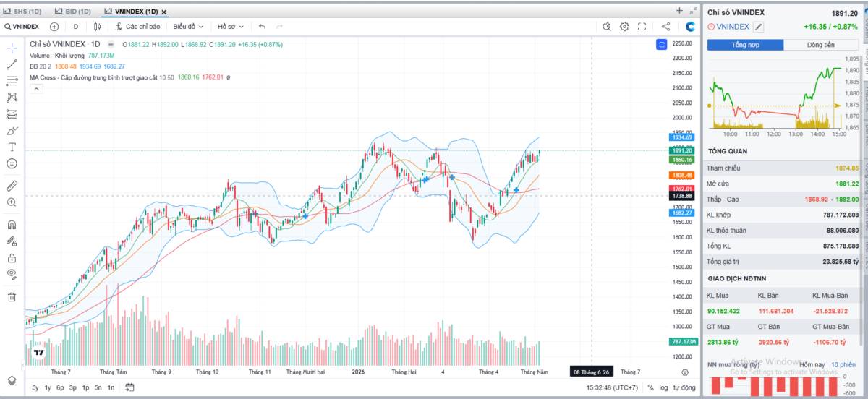Toggle magnet mode for drawings

[12, 225]
